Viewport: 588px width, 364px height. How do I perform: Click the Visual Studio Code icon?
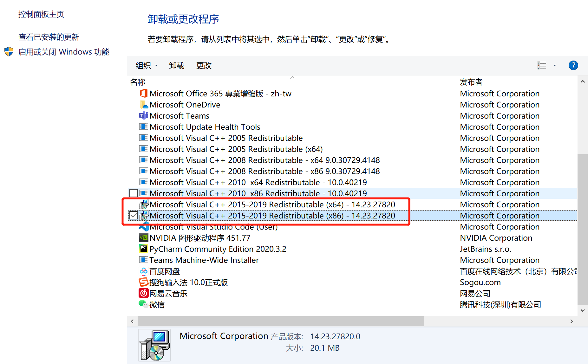[144, 227]
